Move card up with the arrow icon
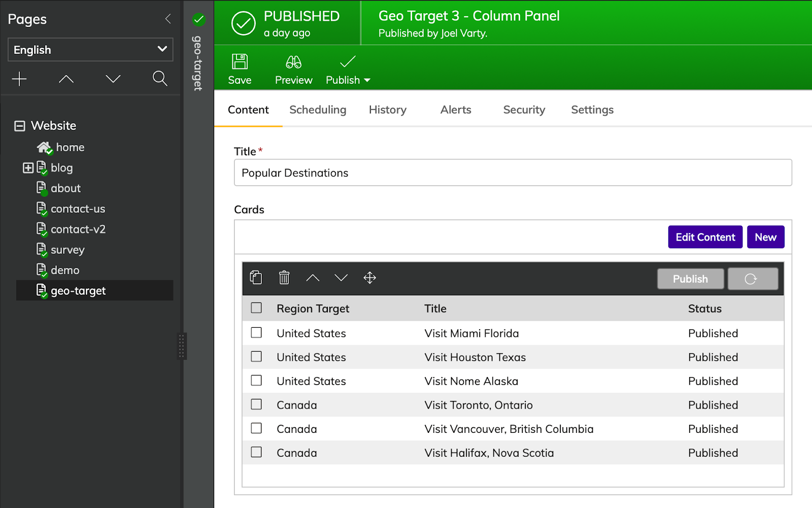The height and width of the screenshot is (508, 812). pos(313,278)
